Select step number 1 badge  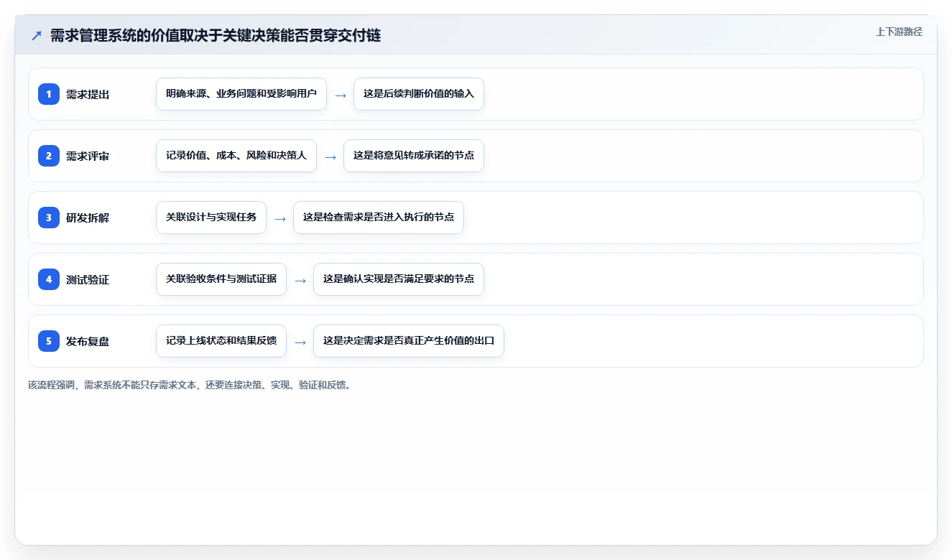pyautogui.click(x=49, y=94)
